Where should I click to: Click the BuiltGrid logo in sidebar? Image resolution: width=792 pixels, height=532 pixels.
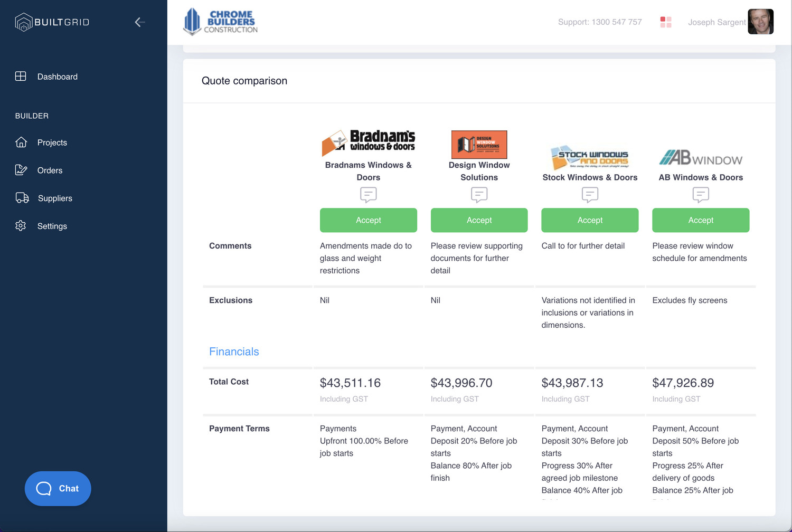point(52,22)
